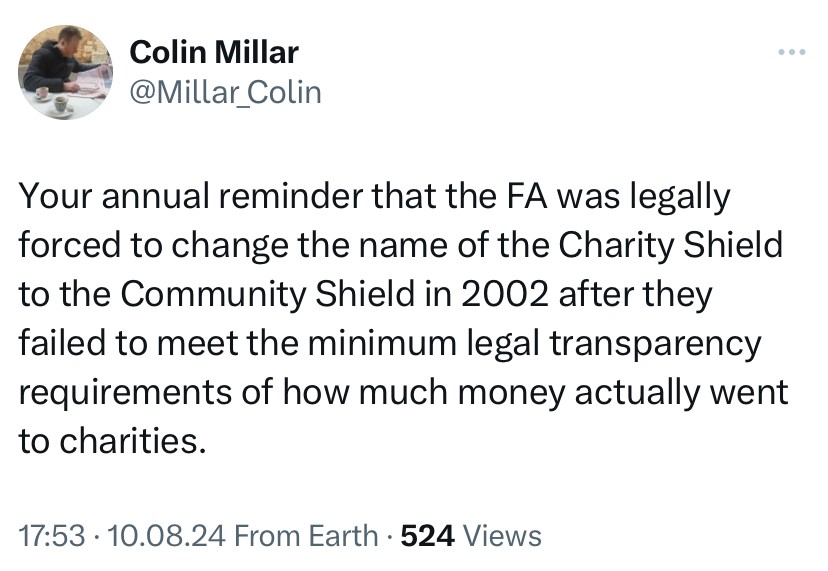Click Colin Millar's profile avatar photo
This screenshot has height=571, width=828.
tap(67, 73)
